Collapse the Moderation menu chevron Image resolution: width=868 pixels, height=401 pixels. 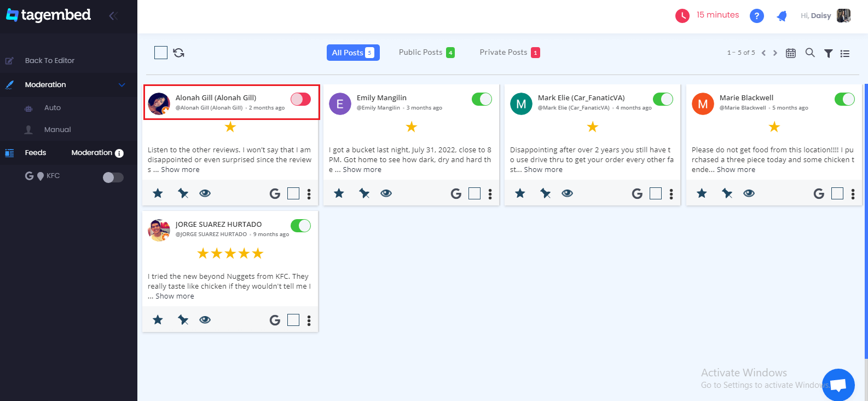point(122,85)
